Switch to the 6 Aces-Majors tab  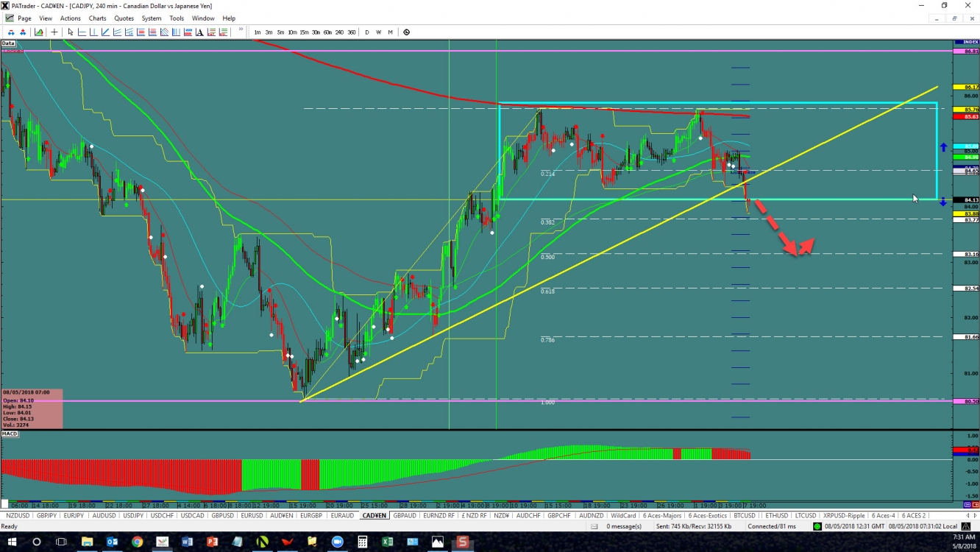(x=661, y=515)
